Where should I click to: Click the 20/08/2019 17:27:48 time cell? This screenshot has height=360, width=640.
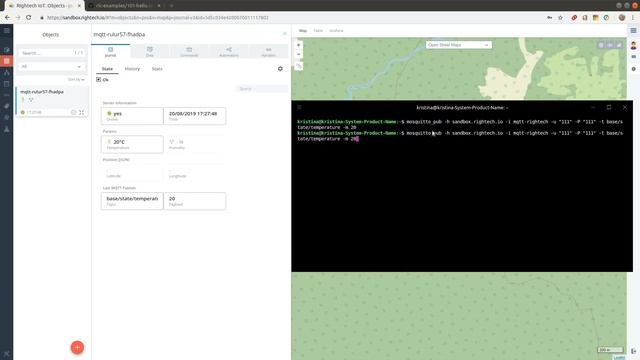click(195, 116)
